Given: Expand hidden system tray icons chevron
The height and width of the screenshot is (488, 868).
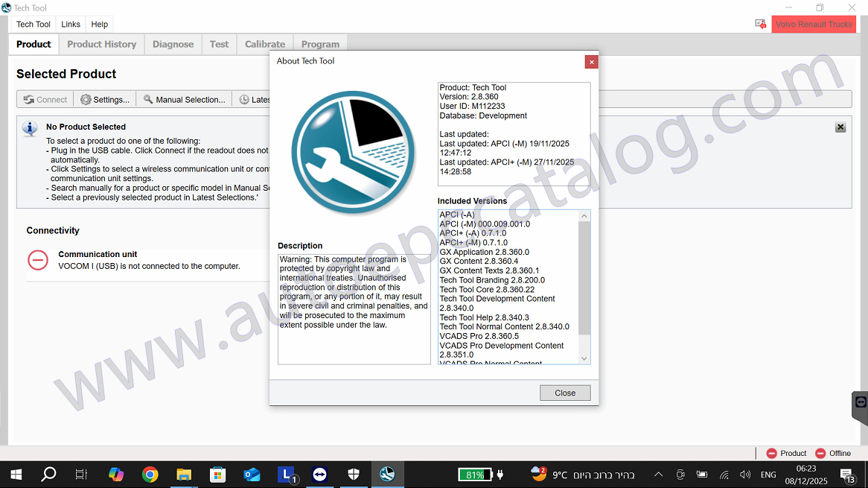Looking at the screenshot, I should [658, 475].
